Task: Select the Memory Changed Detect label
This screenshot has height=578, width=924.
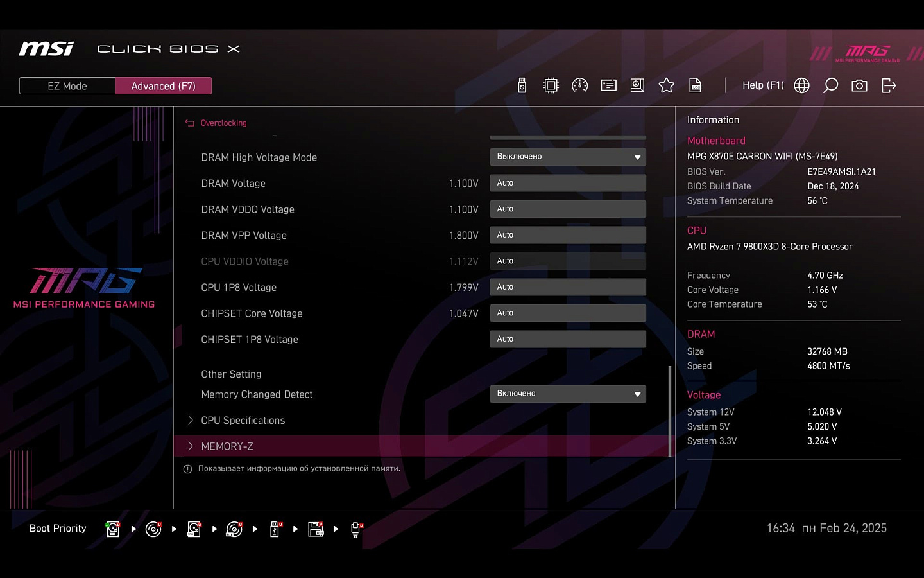Action: pyautogui.click(x=257, y=394)
